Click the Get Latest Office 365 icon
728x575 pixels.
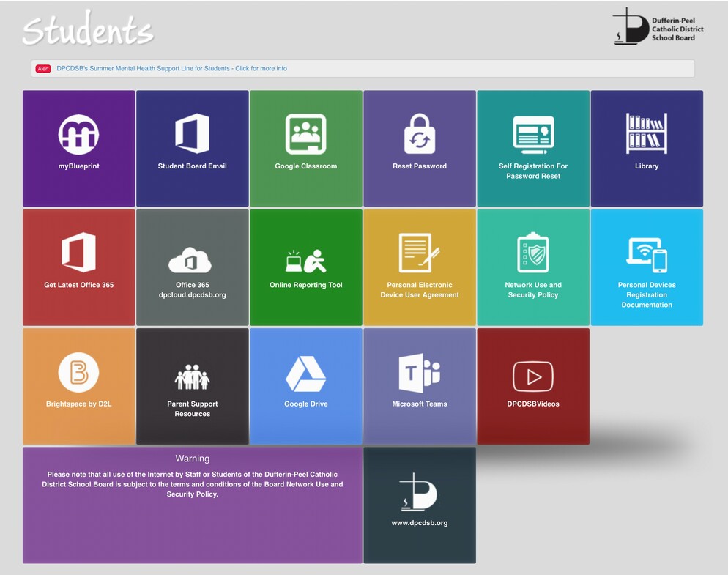click(x=78, y=252)
